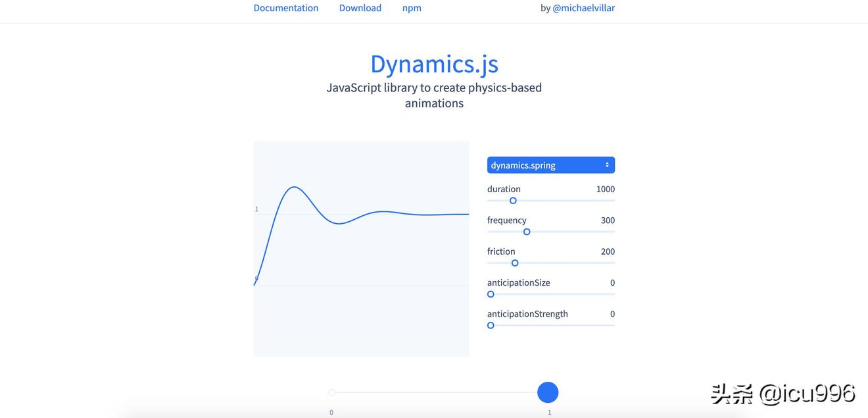Click the duration value 1000
Image resolution: width=868 pixels, height=418 pixels.
[605, 189]
